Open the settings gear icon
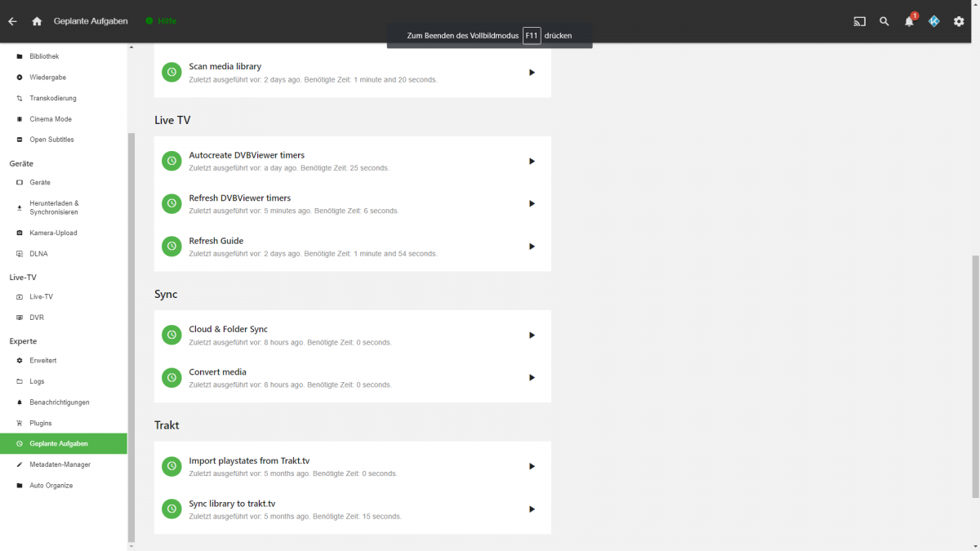The image size is (980, 551). [959, 21]
